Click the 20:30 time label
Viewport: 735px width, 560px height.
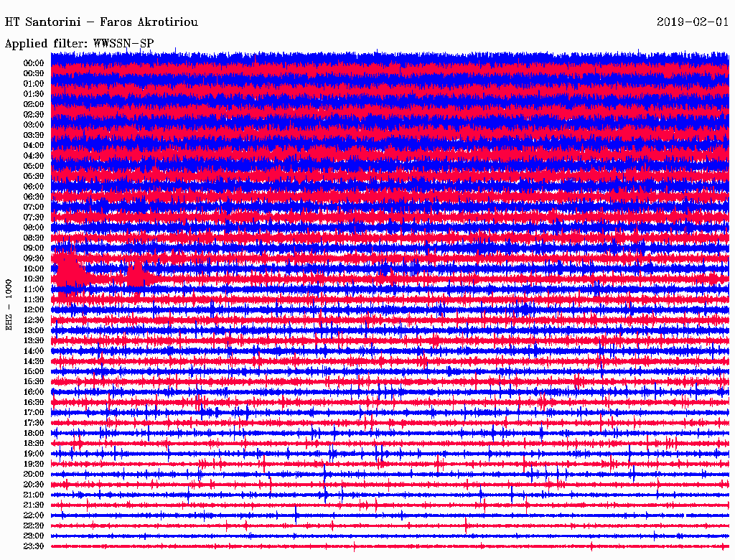pyautogui.click(x=34, y=485)
